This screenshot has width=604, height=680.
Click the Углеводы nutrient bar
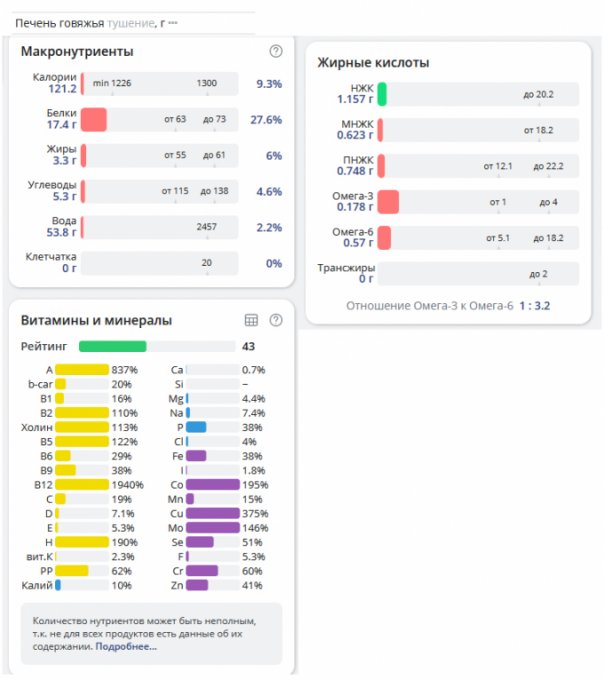click(160, 190)
